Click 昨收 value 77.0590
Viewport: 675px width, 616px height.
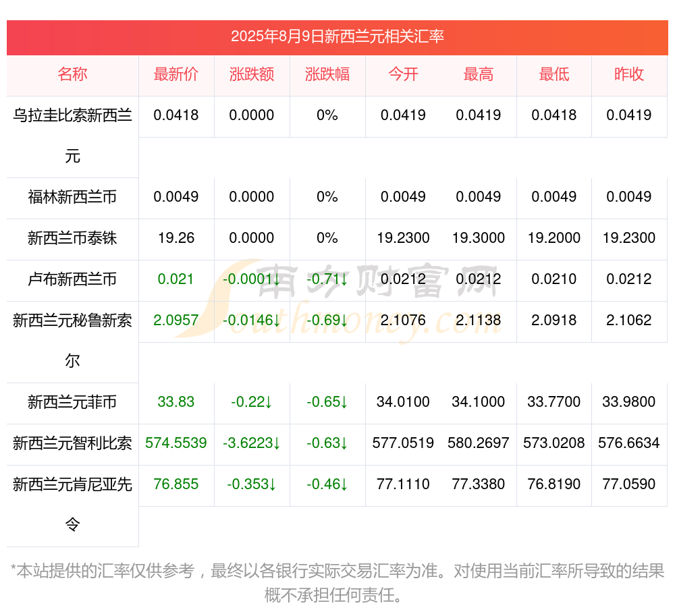(x=629, y=484)
